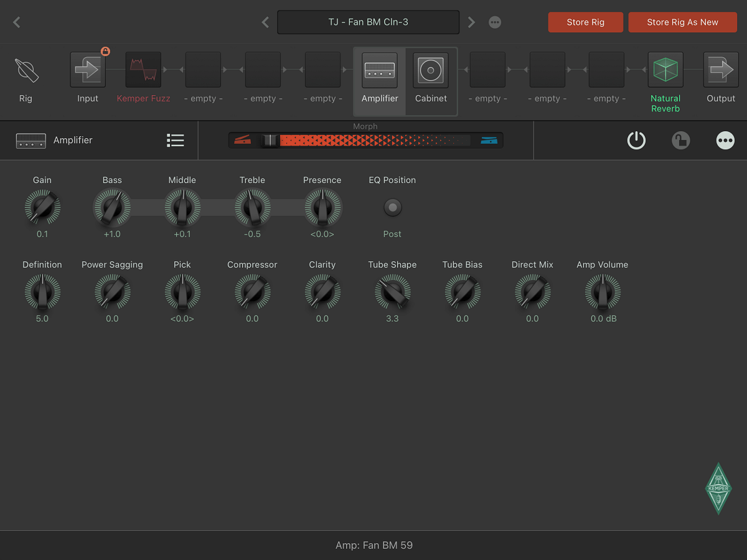Select the Output module icon
Viewport: 747px width, 560px height.
(x=721, y=70)
